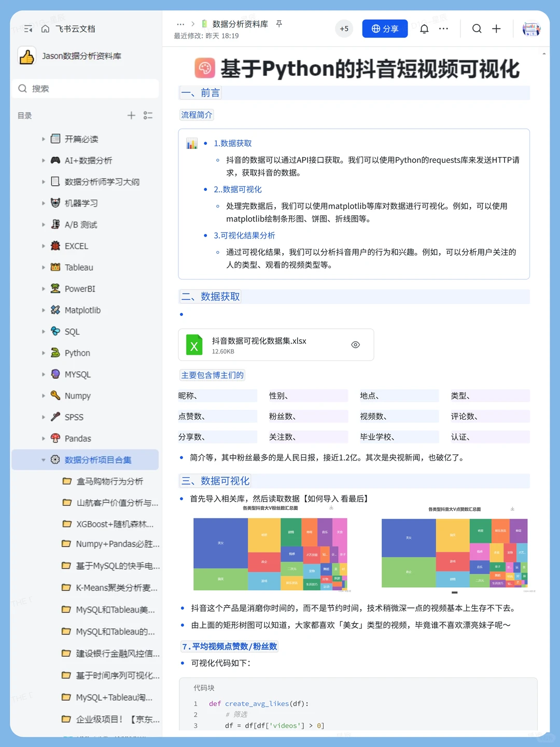Open the green Excel file icon
560x747 pixels.
(194, 344)
